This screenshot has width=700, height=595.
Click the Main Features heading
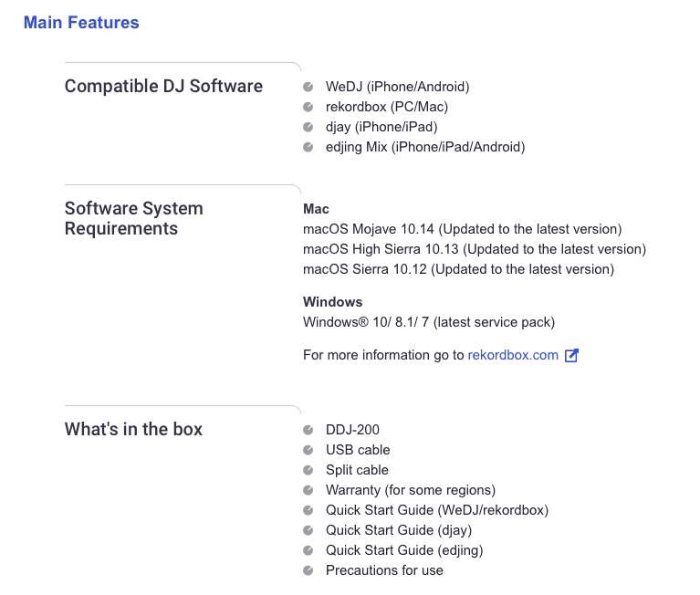(x=81, y=23)
